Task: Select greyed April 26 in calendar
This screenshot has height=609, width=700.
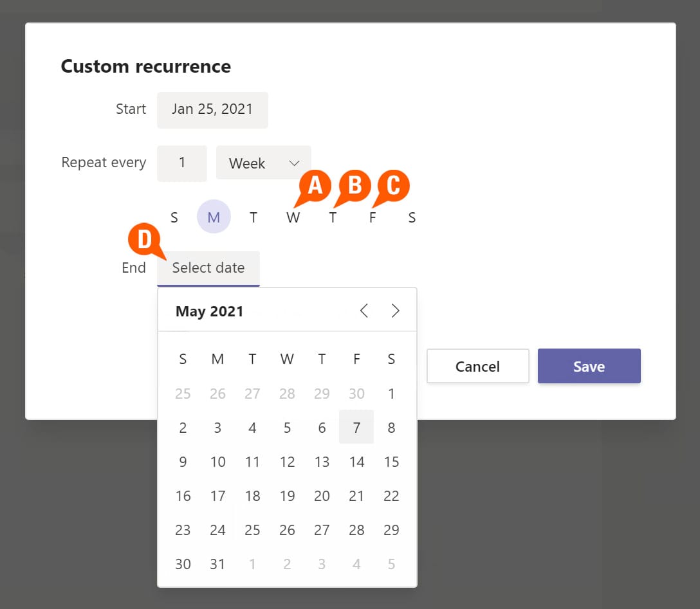Action: click(x=217, y=393)
